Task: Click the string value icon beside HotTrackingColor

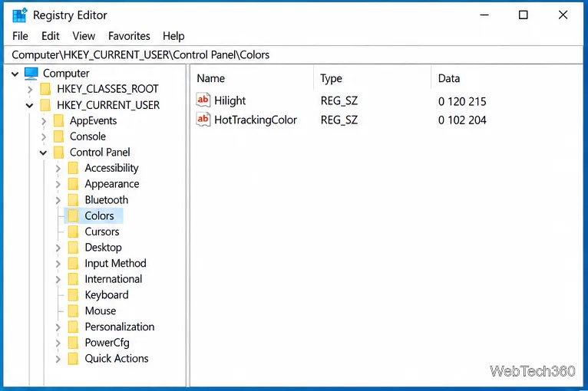Action: click(x=203, y=120)
